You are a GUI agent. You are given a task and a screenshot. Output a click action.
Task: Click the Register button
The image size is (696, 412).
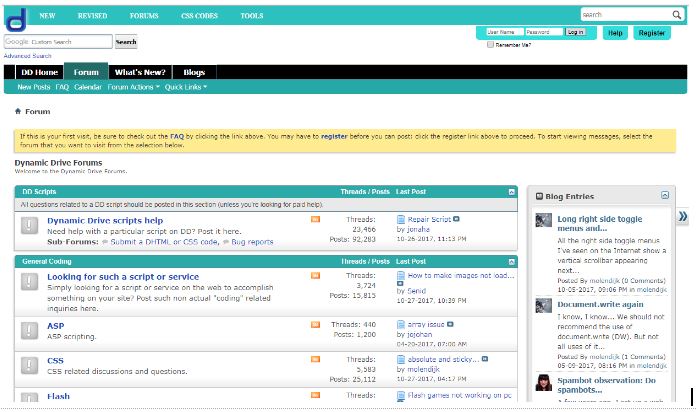click(651, 33)
